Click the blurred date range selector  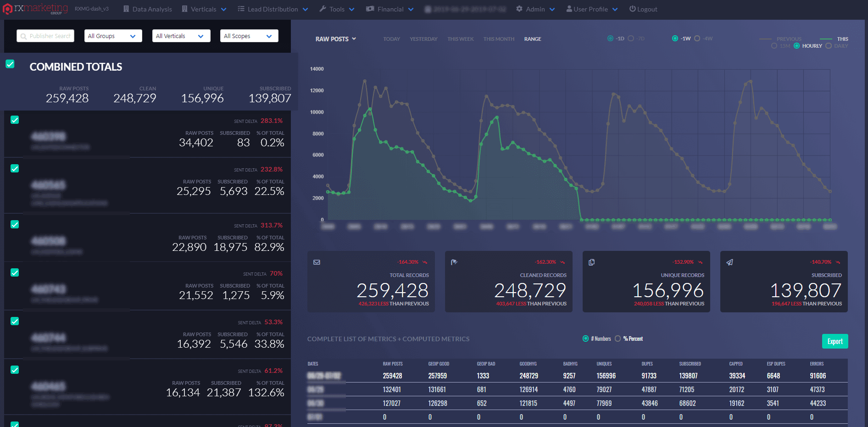pyautogui.click(x=464, y=9)
